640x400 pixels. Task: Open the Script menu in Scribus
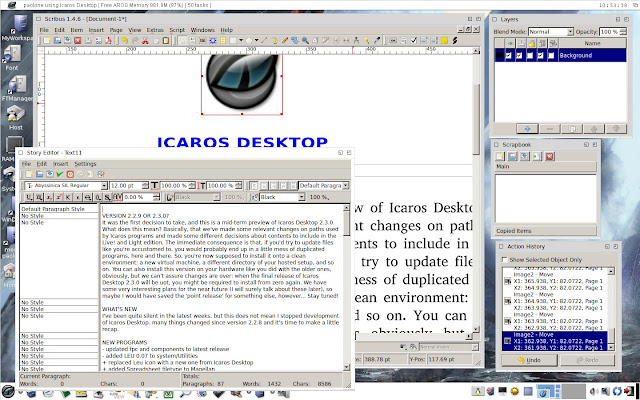(177, 30)
